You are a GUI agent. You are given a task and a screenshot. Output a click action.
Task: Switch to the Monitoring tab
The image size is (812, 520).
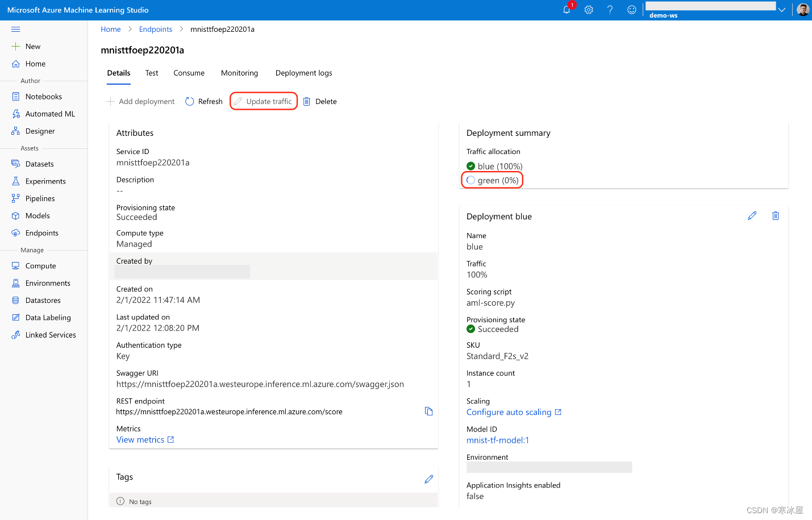pyautogui.click(x=239, y=73)
